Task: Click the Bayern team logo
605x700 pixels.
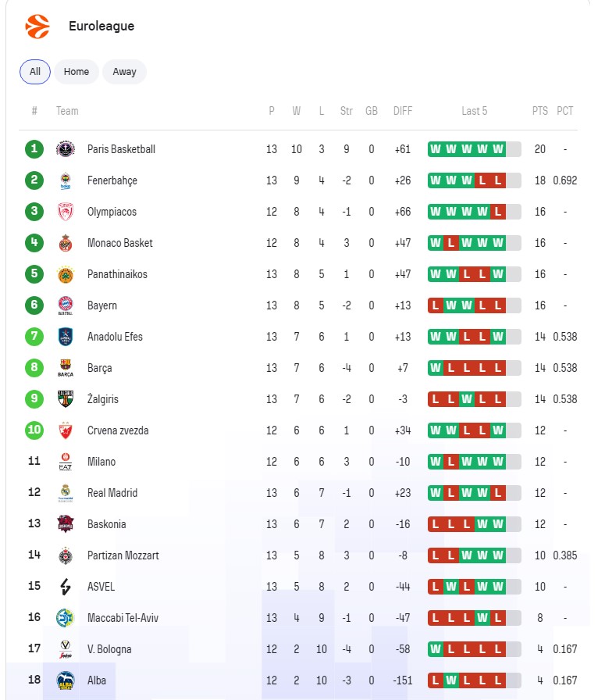Action: coord(66,305)
